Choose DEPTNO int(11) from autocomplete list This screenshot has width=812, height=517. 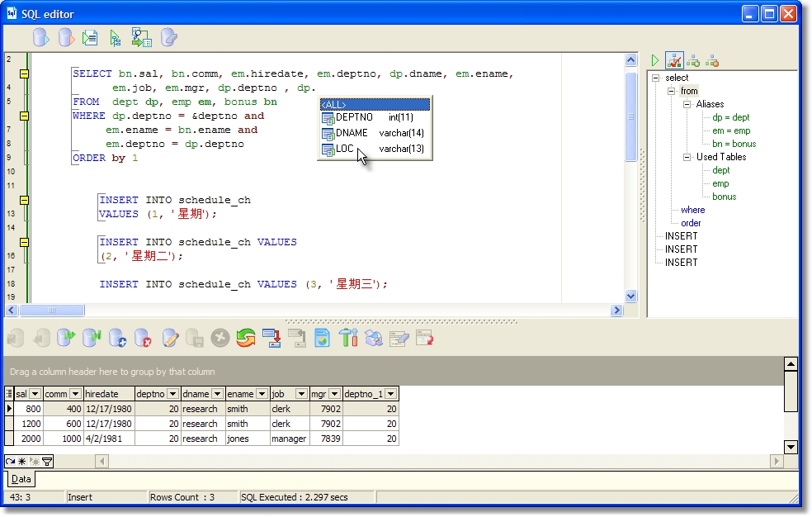375,117
